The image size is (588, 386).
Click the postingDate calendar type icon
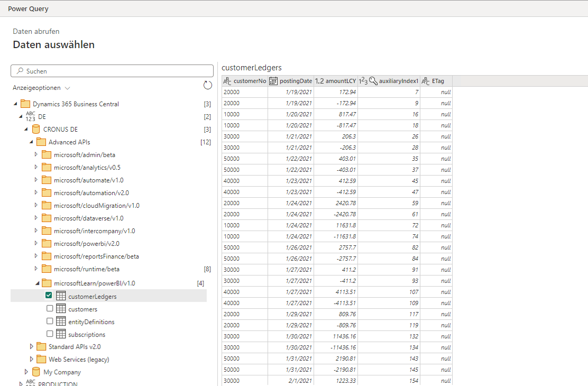pyautogui.click(x=273, y=81)
